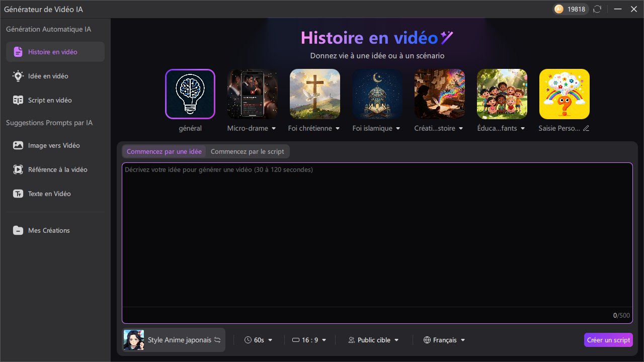Click the 0/500 character counter
Screen dimensions: 644x362
tap(621, 315)
